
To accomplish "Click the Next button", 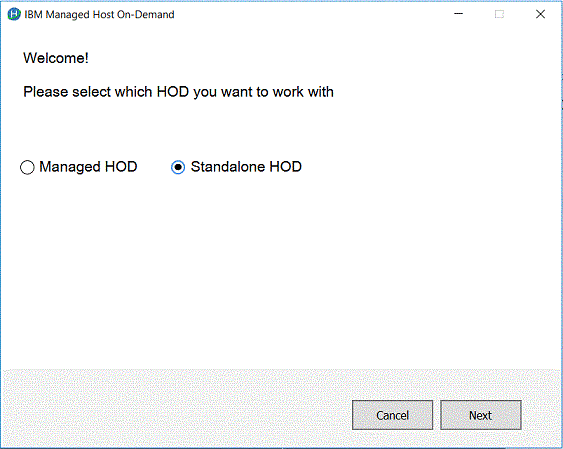I will coord(481,415).
